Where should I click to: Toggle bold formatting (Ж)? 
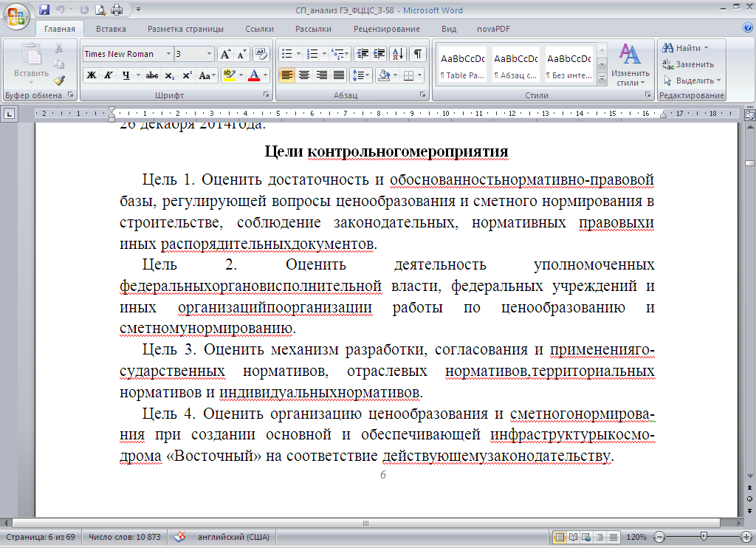92,75
